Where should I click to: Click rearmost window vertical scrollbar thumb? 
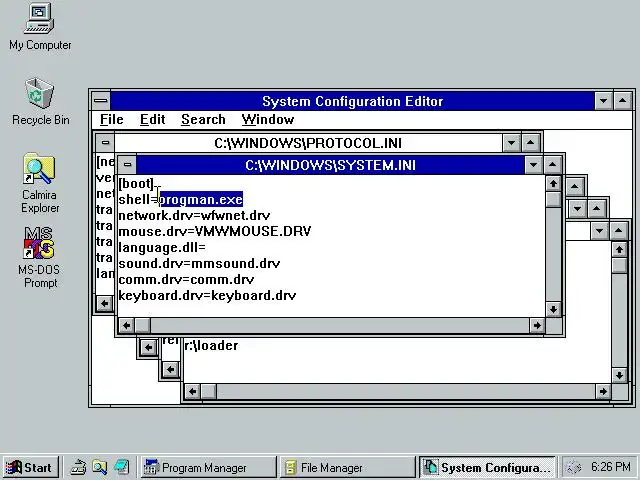tap(619, 266)
